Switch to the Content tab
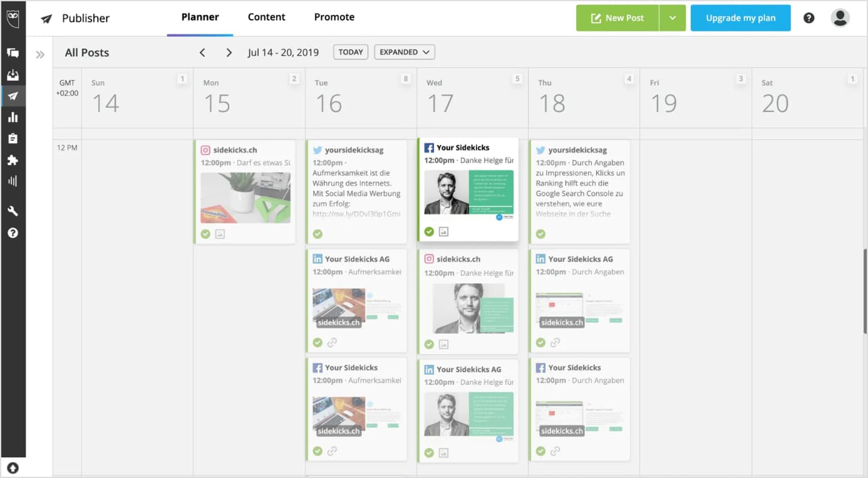 [267, 18]
